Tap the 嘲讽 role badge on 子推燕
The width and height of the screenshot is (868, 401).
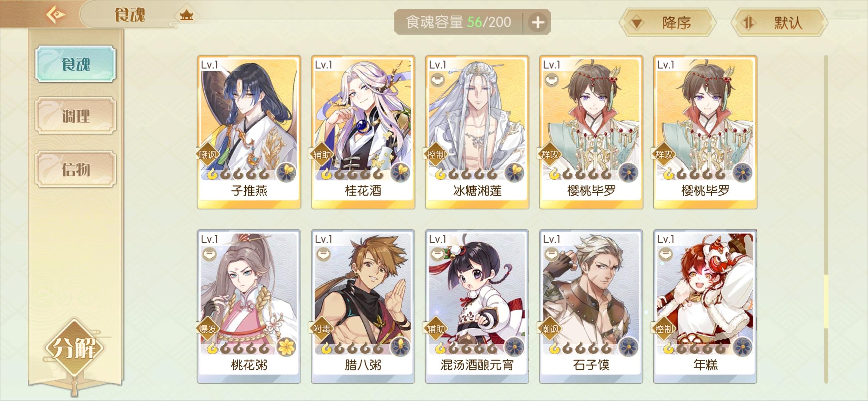click(208, 154)
